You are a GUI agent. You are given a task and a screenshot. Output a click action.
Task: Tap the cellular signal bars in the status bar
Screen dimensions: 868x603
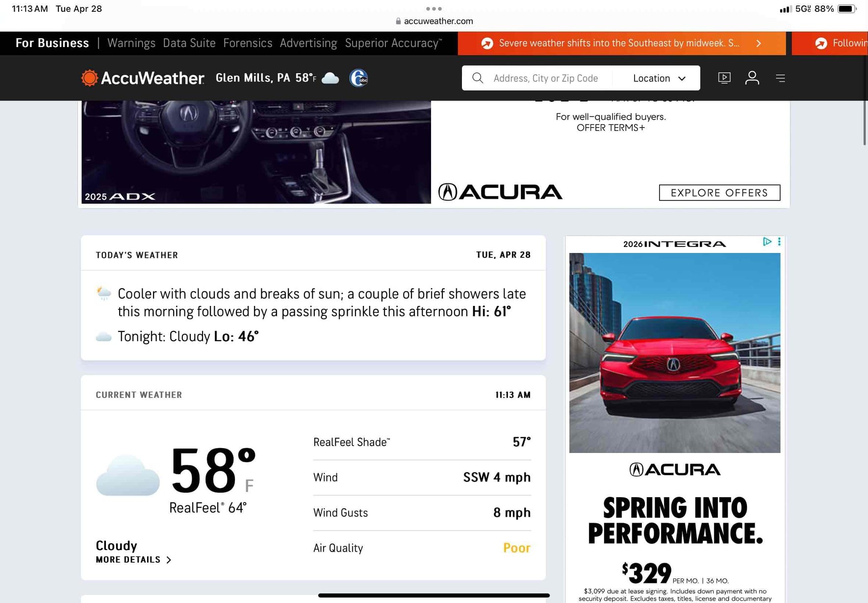pos(786,9)
